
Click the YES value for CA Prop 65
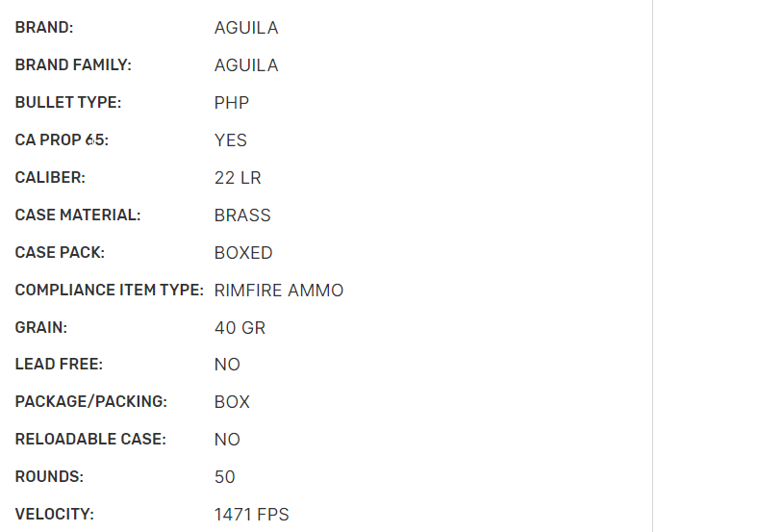(x=231, y=140)
